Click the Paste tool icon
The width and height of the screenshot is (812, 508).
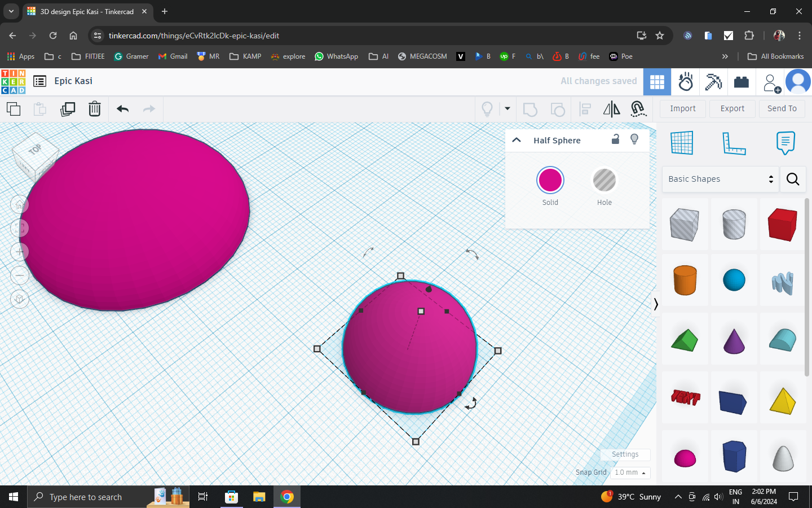(39, 109)
